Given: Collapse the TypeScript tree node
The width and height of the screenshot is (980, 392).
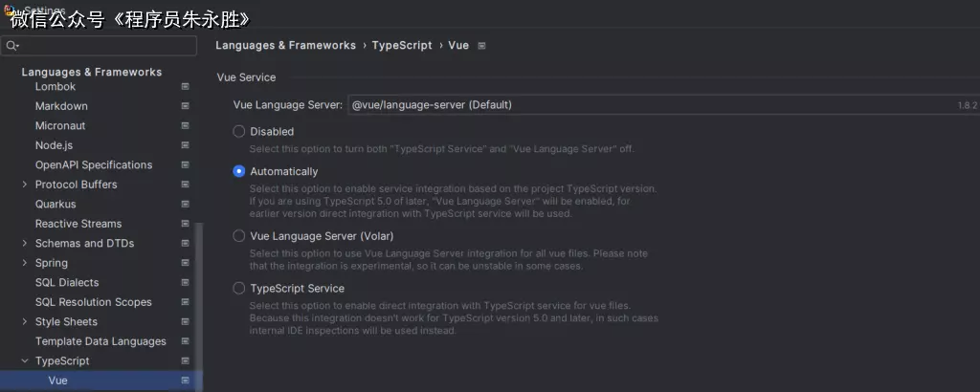Looking at the screenshot, I should coord(24,360).
